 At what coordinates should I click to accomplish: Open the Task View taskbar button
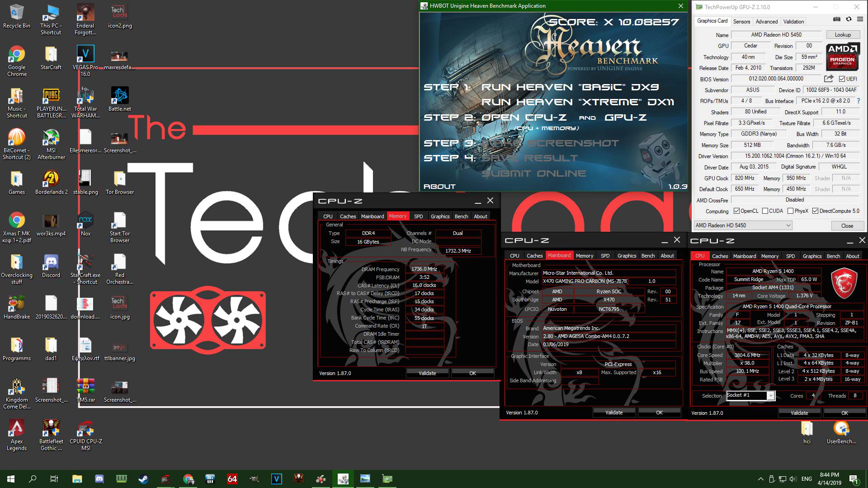(x=54, y=479)
